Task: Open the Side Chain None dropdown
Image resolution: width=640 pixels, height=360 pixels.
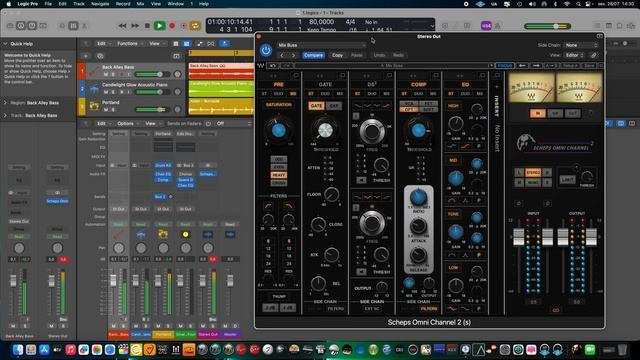Action: [581, 45]
